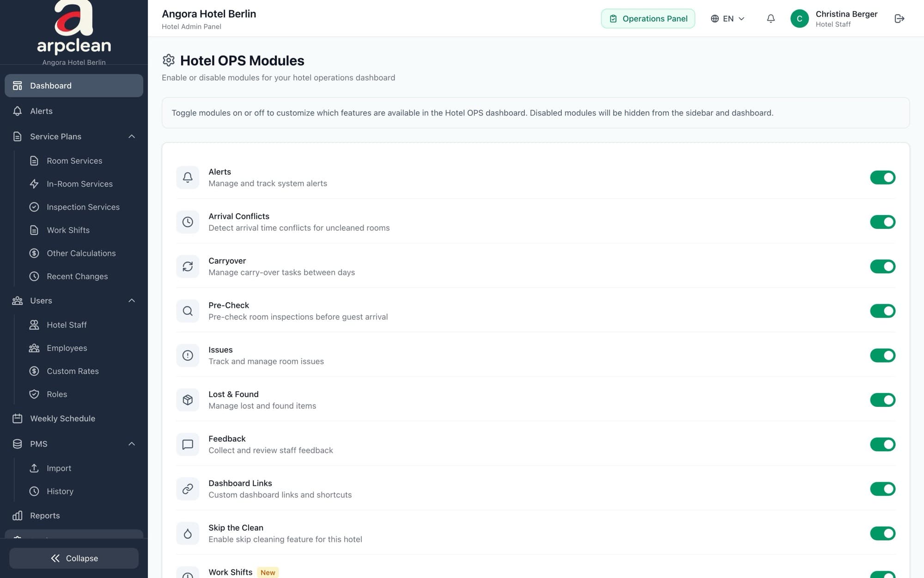Select Inspection Services in the sidebar

pos(82,207)
